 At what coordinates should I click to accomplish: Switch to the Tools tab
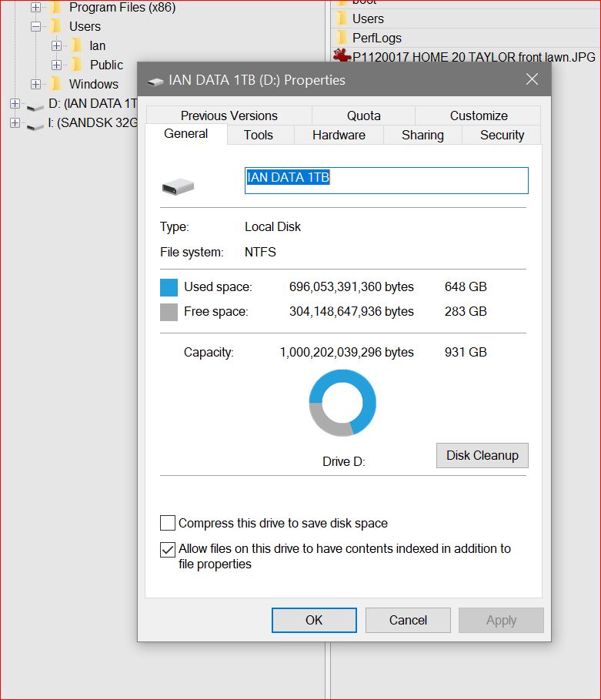coord(259,135)
